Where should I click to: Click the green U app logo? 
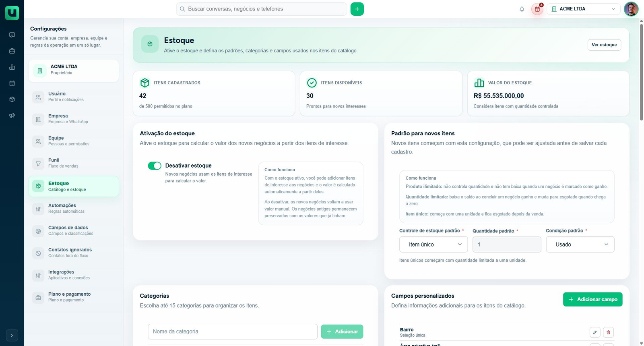[12, 13]
